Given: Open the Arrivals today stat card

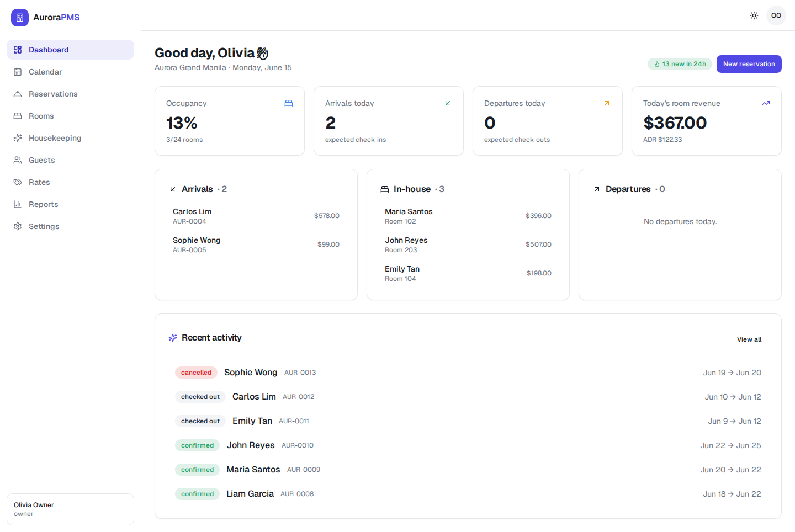Looking at the screenshot, I should [389, 121].
